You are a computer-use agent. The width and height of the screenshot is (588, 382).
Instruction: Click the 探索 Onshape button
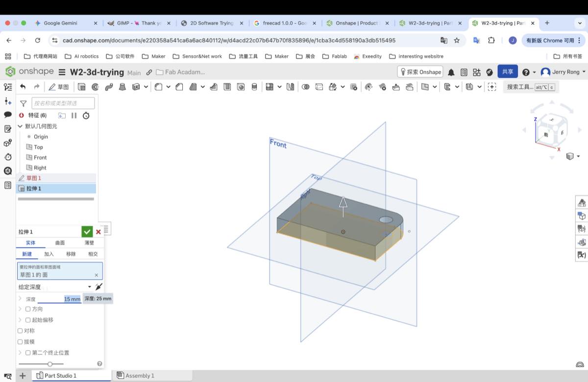tap(420, 72)
